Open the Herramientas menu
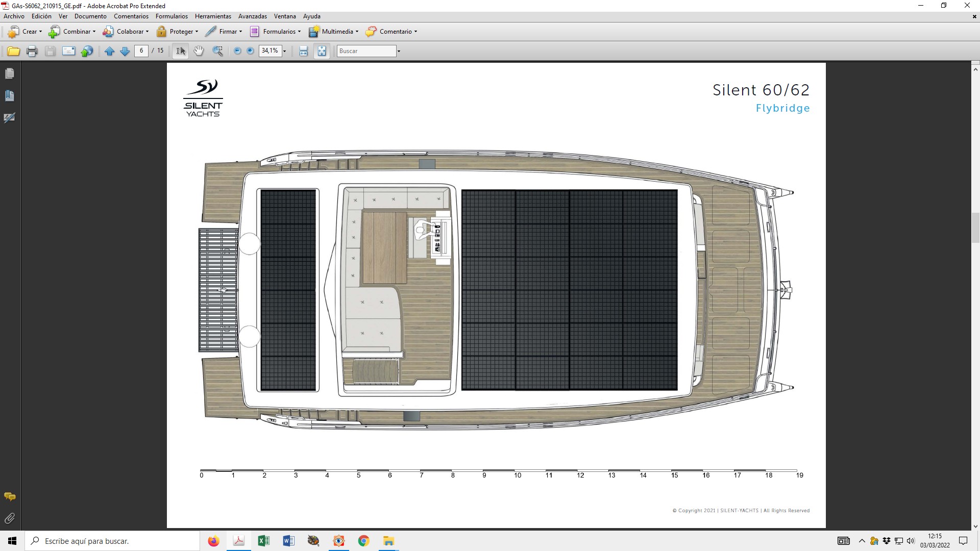This screenshot has width=980, height=551. coord(213,16)
